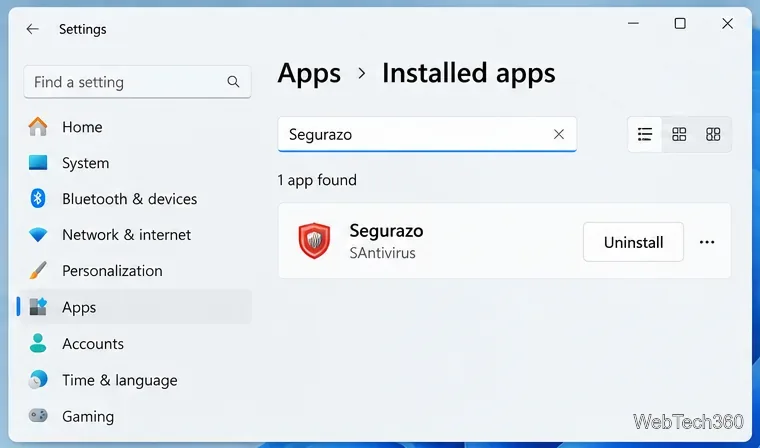Image resolution: width=760 pixels, height=448 pixels.
Task: Click the Apps sidebar icon
Action: [38, 307]
